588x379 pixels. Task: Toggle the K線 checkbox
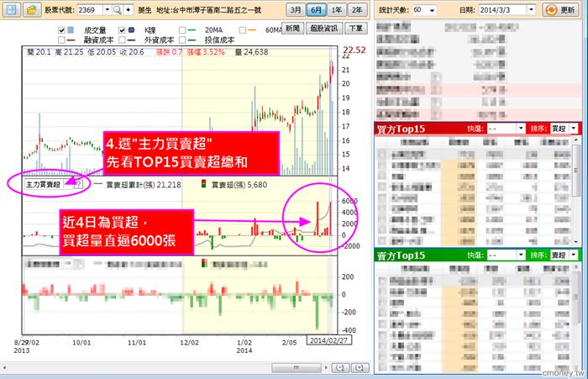(122, 30)
